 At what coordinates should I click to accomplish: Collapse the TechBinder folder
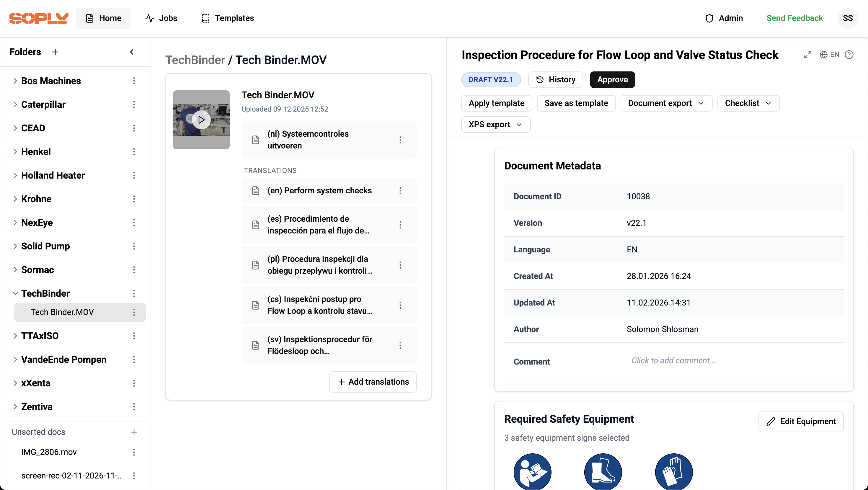(15, 293)
